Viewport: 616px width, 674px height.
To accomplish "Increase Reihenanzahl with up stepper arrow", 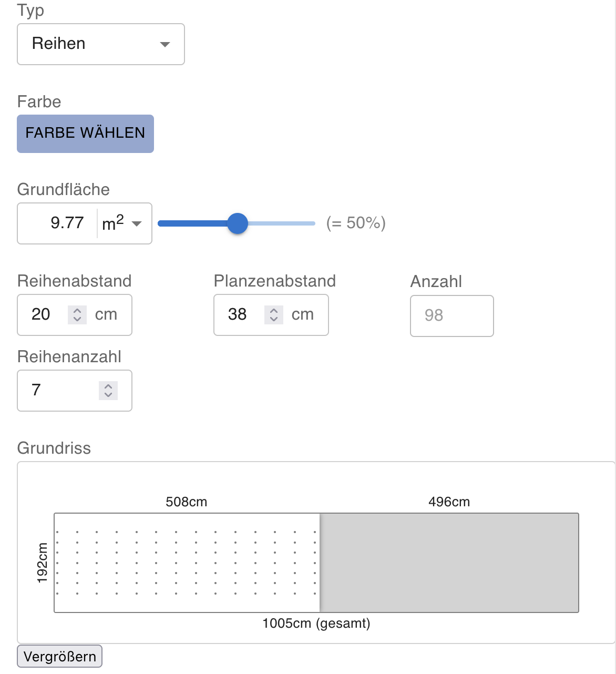I will coord(108,386).
